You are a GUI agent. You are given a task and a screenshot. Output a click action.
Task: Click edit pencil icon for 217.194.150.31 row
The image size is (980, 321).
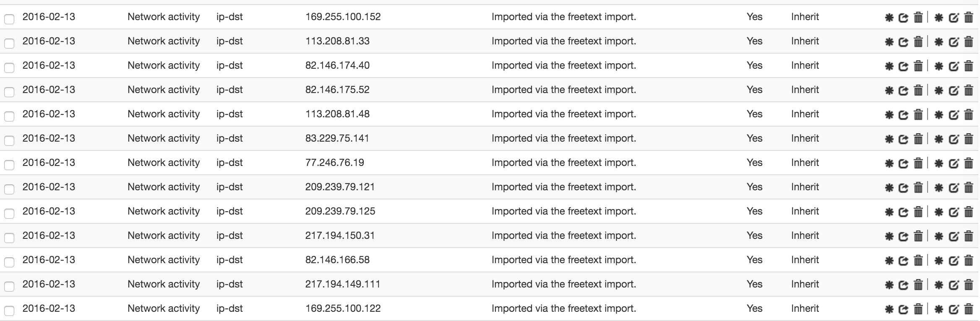(x=954, y=236)
